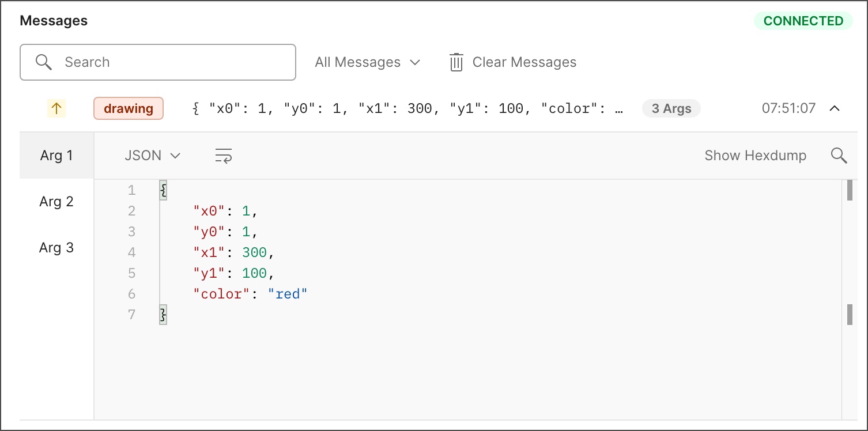The height and width of the screenshot is (431, 868).
Task: Show Hexdump view of the payload
Action: pos(756,155)
